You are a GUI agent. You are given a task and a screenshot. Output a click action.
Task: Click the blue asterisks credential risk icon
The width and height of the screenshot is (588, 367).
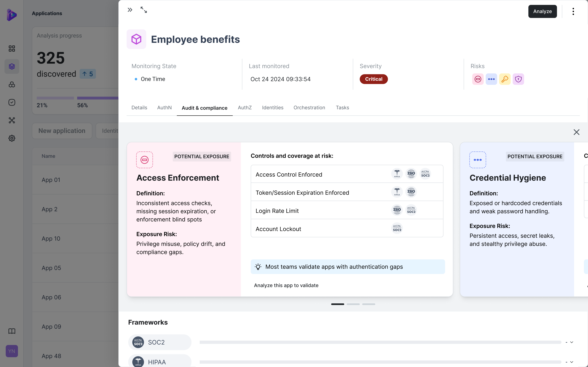(491, 79)
